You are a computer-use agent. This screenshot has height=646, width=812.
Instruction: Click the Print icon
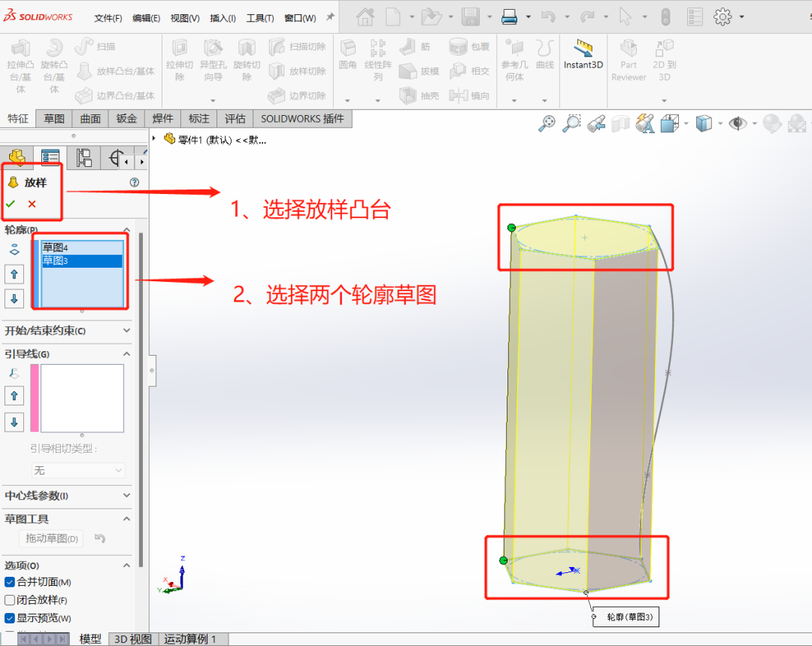pos(510,17)
